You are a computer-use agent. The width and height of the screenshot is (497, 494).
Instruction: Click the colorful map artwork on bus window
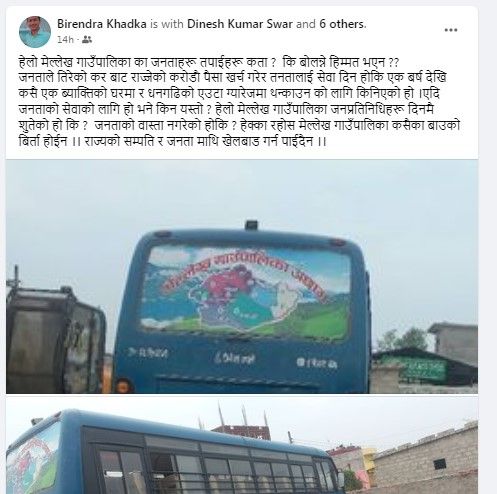(247, 290)
